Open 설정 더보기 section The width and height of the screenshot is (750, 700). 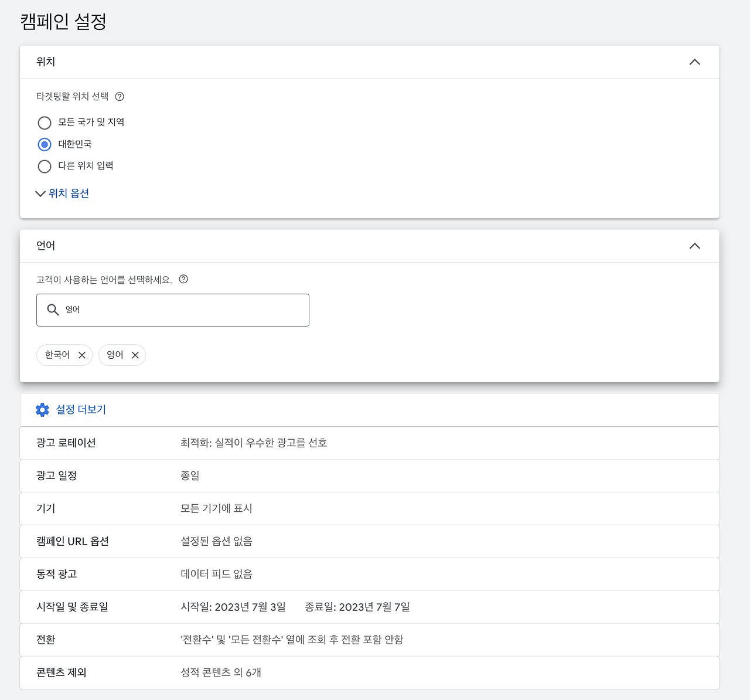tap(80, 409)
